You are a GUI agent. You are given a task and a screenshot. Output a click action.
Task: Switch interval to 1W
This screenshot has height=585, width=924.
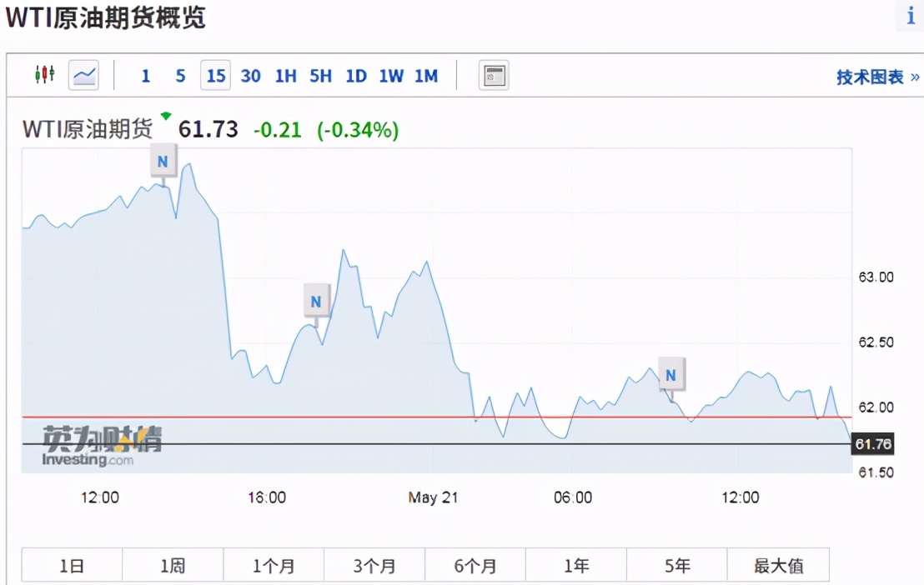click(x=390, y=76)
